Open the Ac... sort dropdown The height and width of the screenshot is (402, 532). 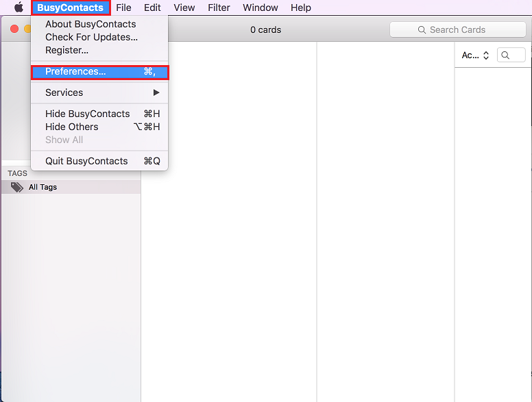[475, 55]
